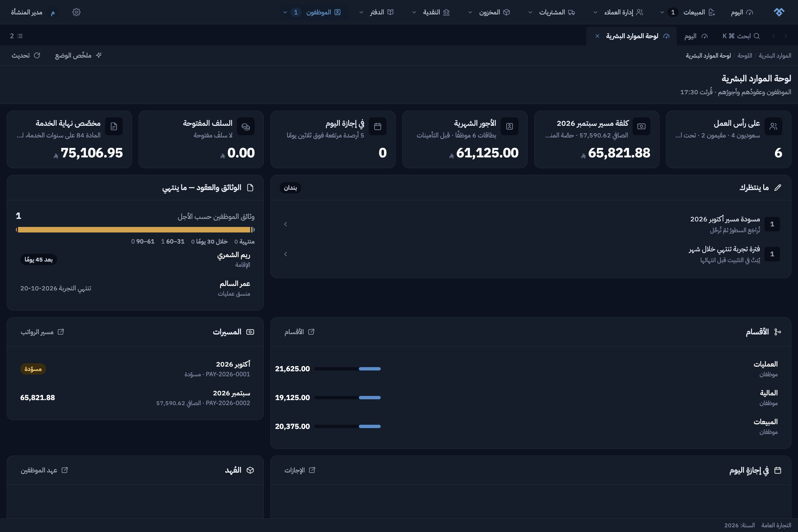Expand the الموظفون menu

312,12
